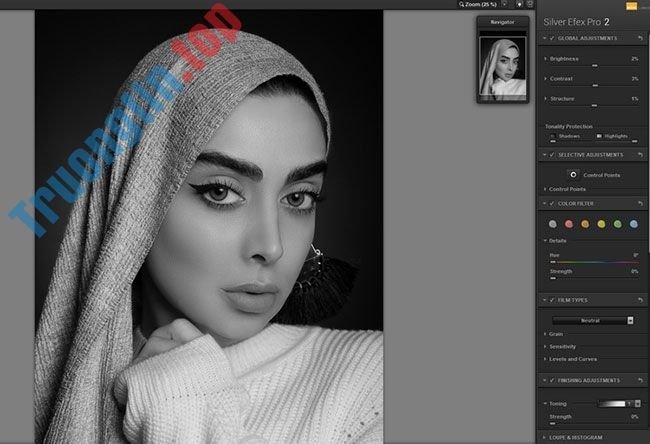Click the Toning Strength slider

(x=594, y=423)
